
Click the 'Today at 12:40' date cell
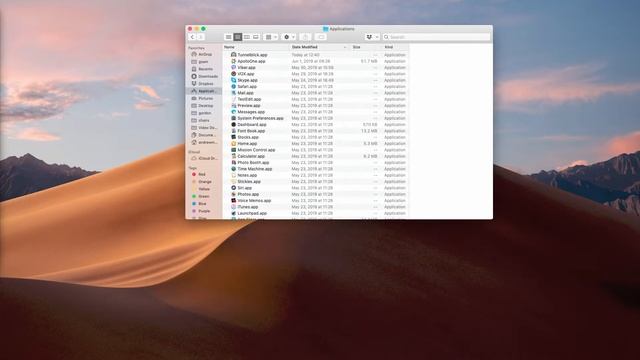click(x=305, y=55)
